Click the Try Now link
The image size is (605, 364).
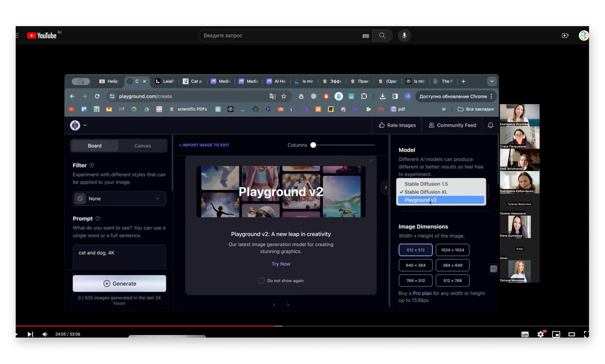pyautogui.click(x=281, y=264)
